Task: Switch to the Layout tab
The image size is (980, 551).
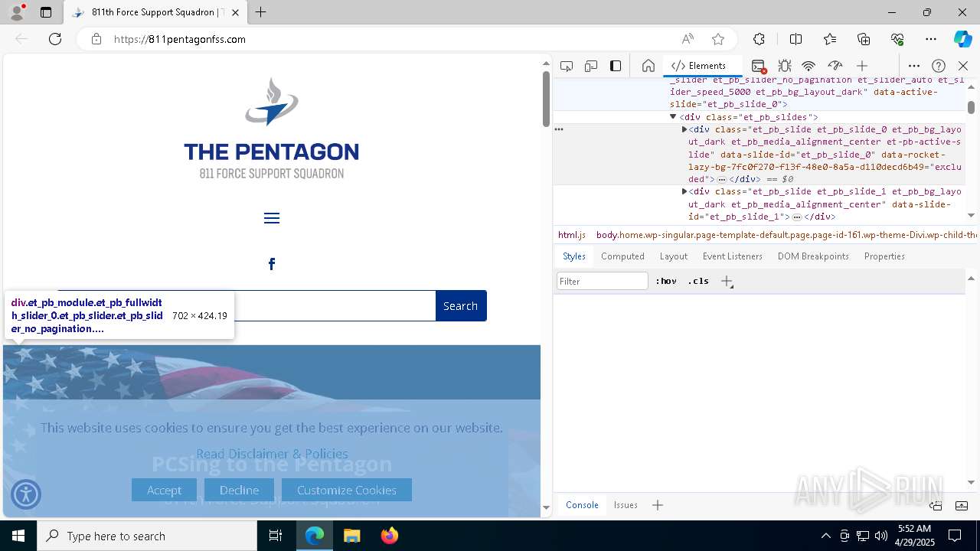Action: pos(674,256)
